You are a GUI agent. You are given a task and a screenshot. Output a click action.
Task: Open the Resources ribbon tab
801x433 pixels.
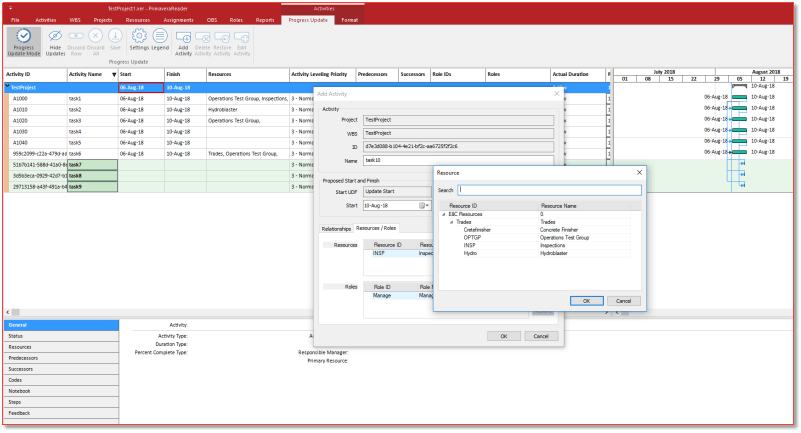click(138, 20)
